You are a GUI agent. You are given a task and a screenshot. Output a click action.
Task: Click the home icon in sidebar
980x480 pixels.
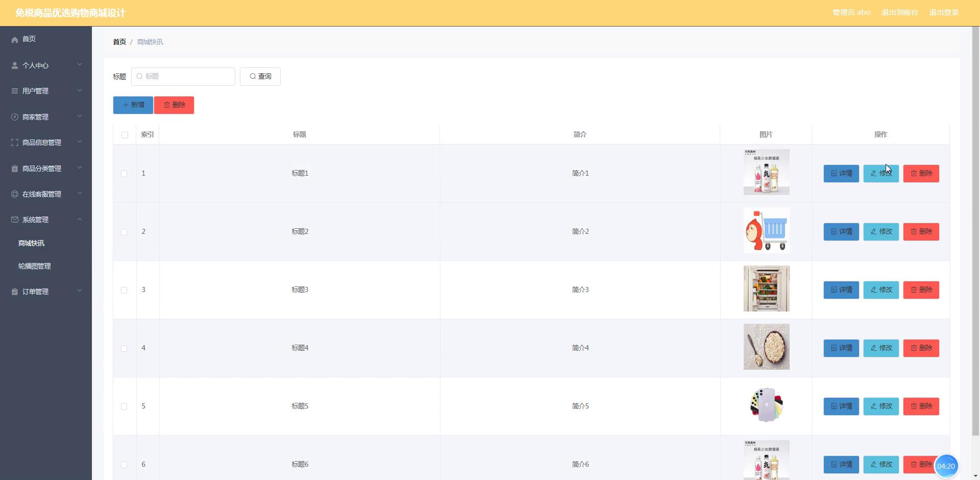15,39
